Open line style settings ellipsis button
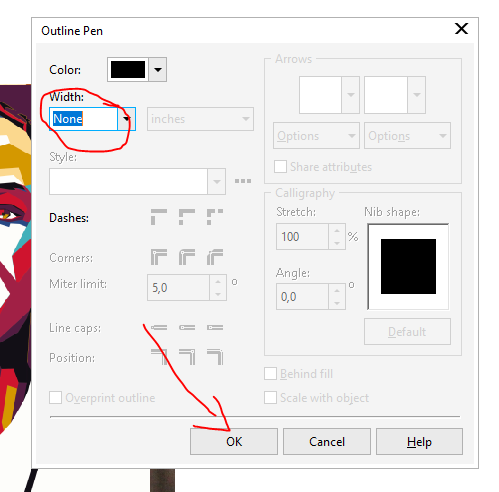Image resolution: width=499 pixels, height=492 pixels. point(243,181)
